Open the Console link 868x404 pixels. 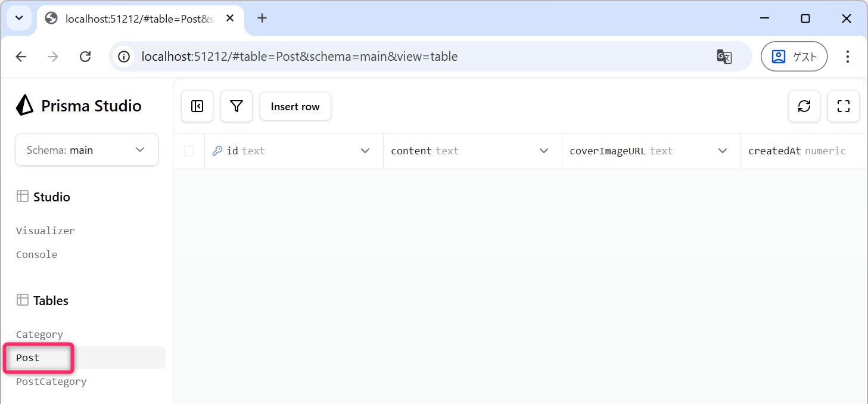[37, 254]
